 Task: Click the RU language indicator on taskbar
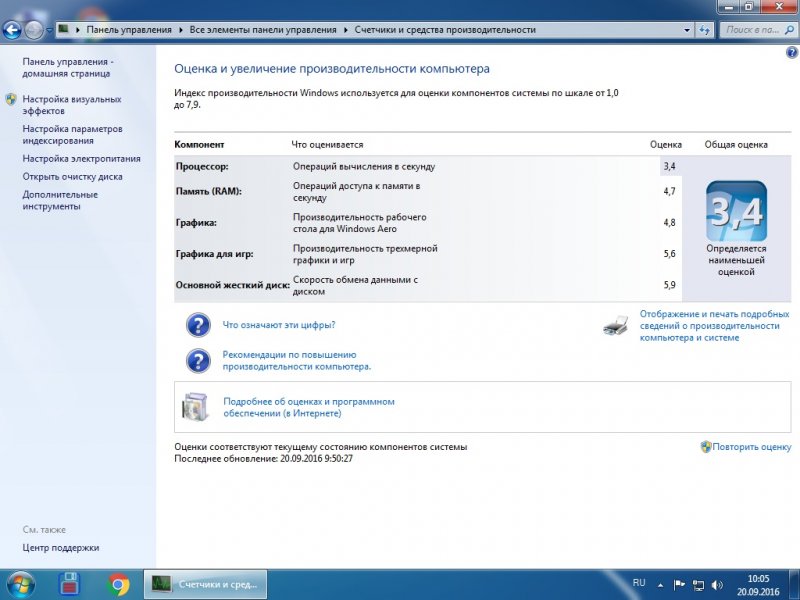[639, 582]
